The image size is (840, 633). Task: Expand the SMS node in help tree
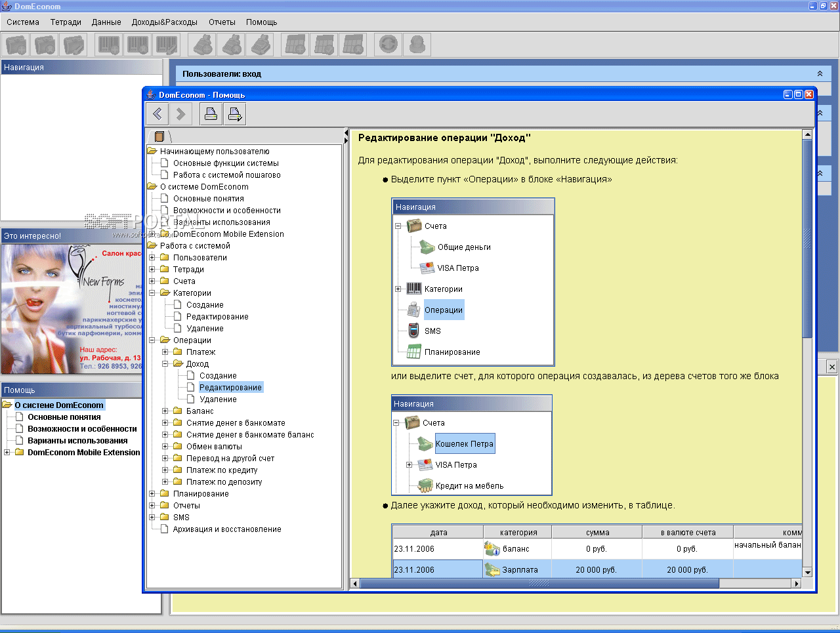(x=152, y=518)
